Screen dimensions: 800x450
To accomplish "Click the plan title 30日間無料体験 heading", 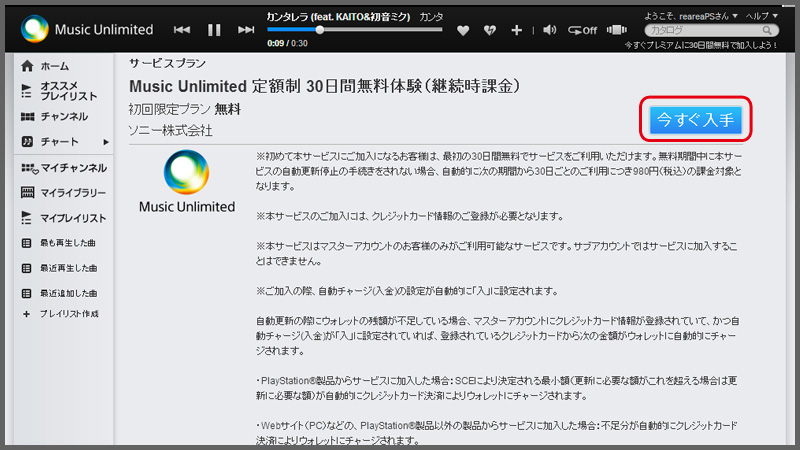I will tap(324, 86).
